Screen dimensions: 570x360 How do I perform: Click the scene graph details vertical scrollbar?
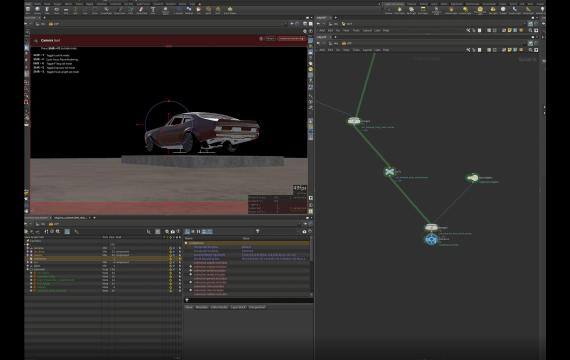coord(312,249)
